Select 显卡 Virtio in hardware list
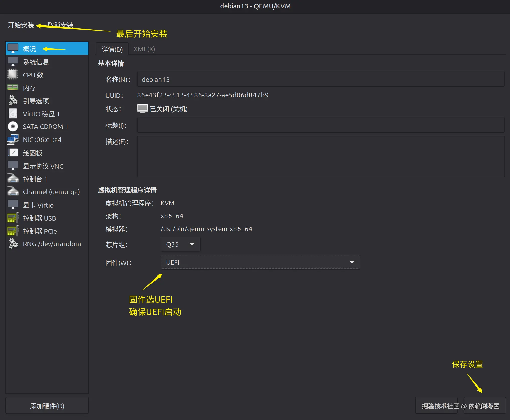This screenshot has width=510, height=420. point(38,205)
